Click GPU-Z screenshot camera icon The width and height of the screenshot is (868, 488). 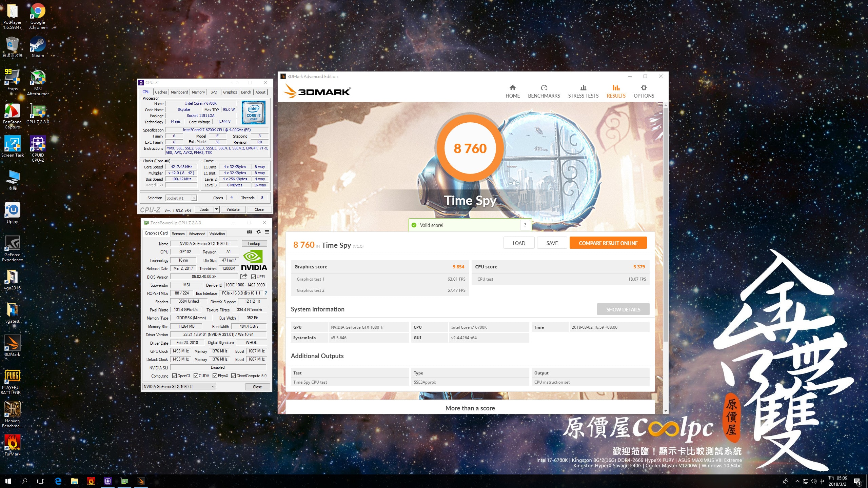tap(250, 232)
